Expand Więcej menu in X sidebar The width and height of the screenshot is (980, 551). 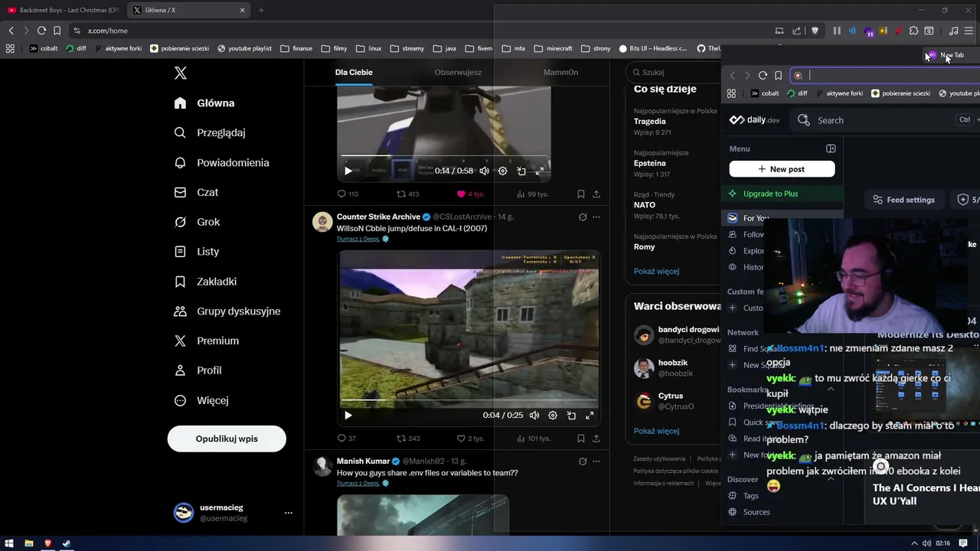201,400
